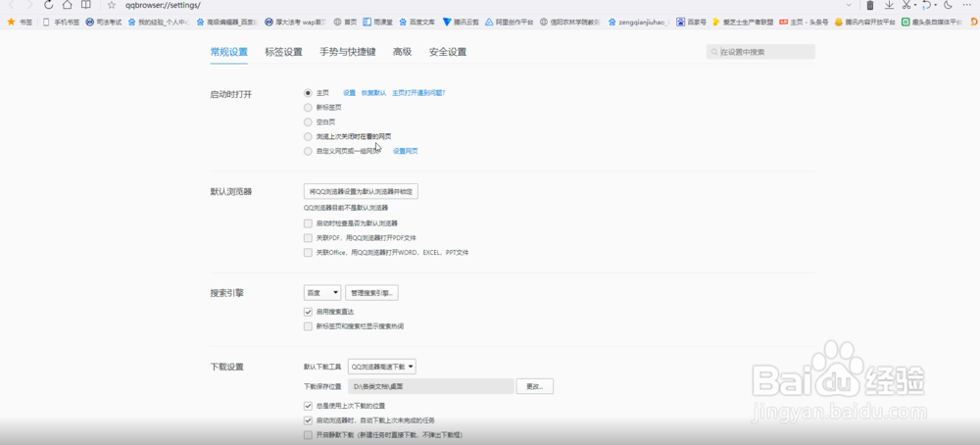
Task: Click the 设置网页 link
Action: click(405, 151)
